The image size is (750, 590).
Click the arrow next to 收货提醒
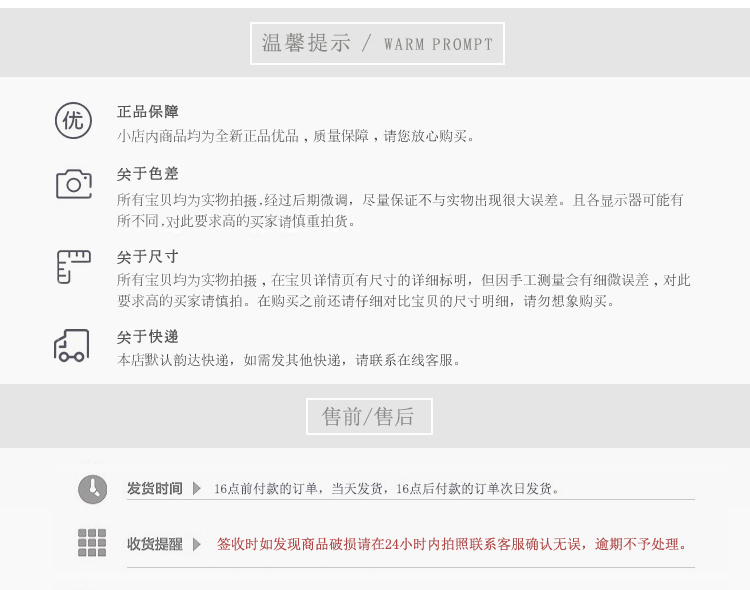tap(197, 544)
